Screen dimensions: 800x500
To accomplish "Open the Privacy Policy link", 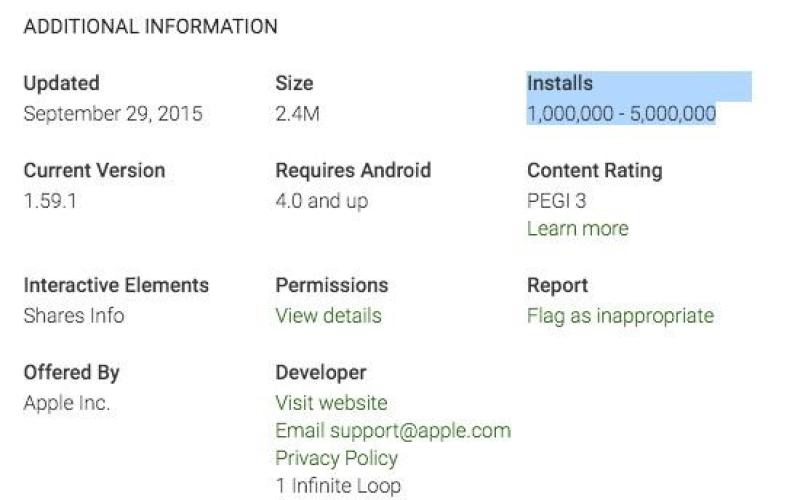I will (336, 459).
